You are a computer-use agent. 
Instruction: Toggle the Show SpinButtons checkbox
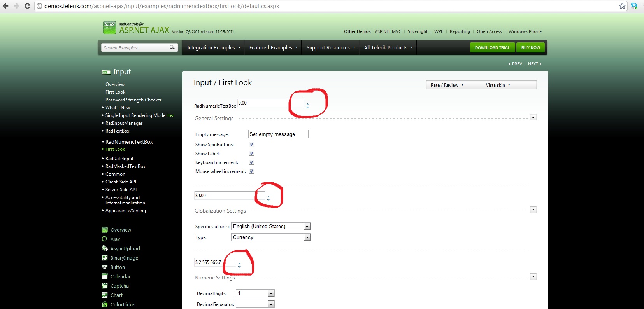251,145
